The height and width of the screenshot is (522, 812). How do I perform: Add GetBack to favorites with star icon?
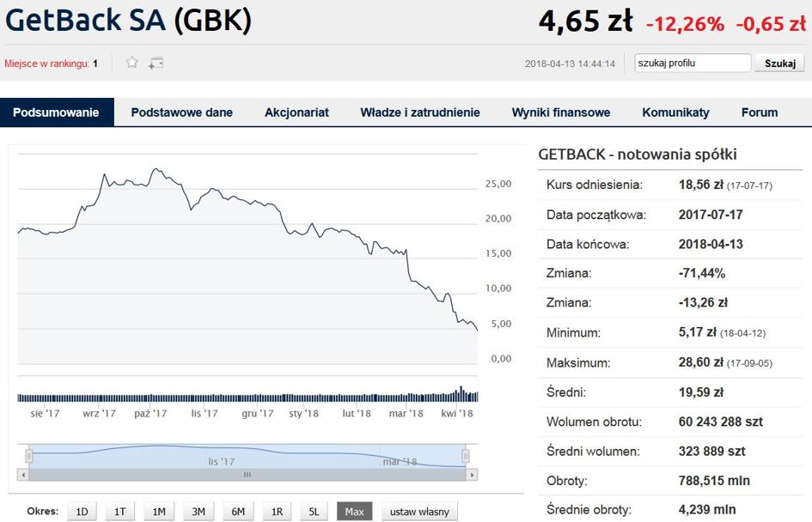[132, 63]
